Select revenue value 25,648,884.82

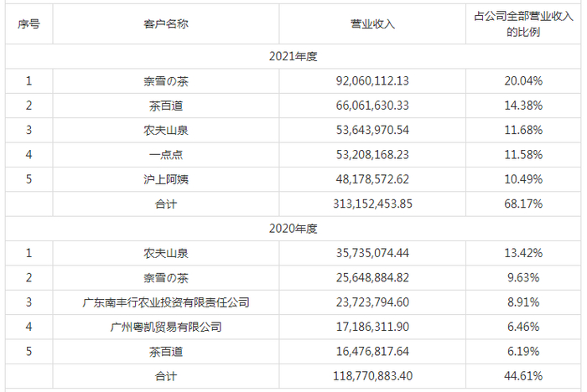[x=372, y=278]
